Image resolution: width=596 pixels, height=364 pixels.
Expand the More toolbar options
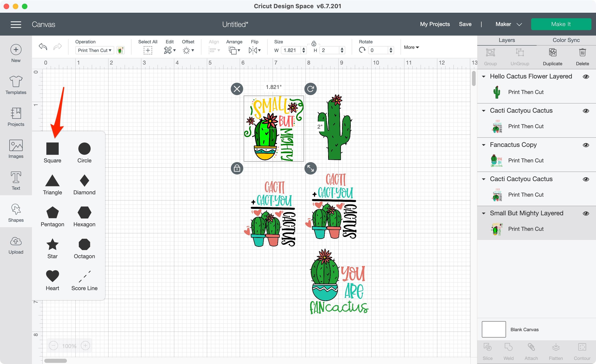pos(411,47)
